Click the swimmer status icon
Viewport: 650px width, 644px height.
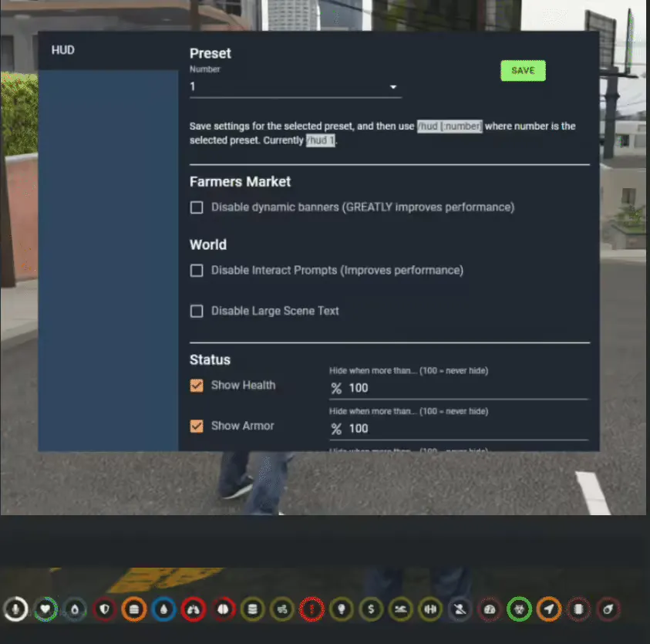[x=401, y=609]
